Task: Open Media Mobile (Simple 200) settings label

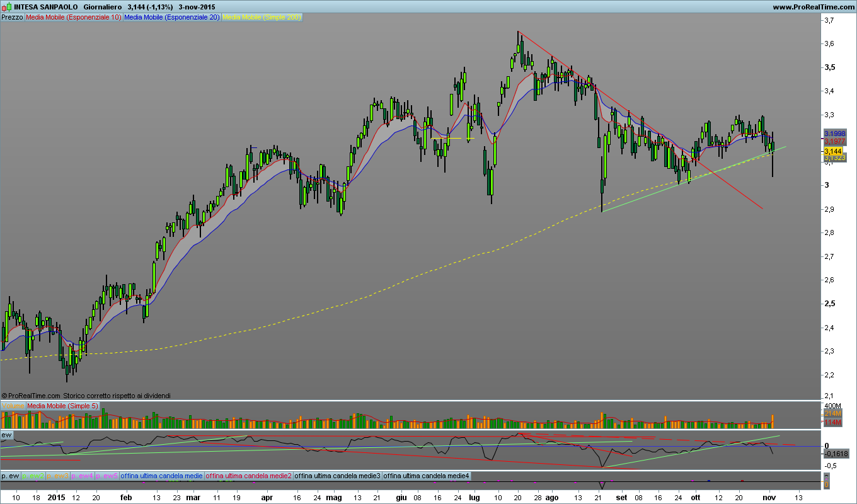Action: pos(262,18)
